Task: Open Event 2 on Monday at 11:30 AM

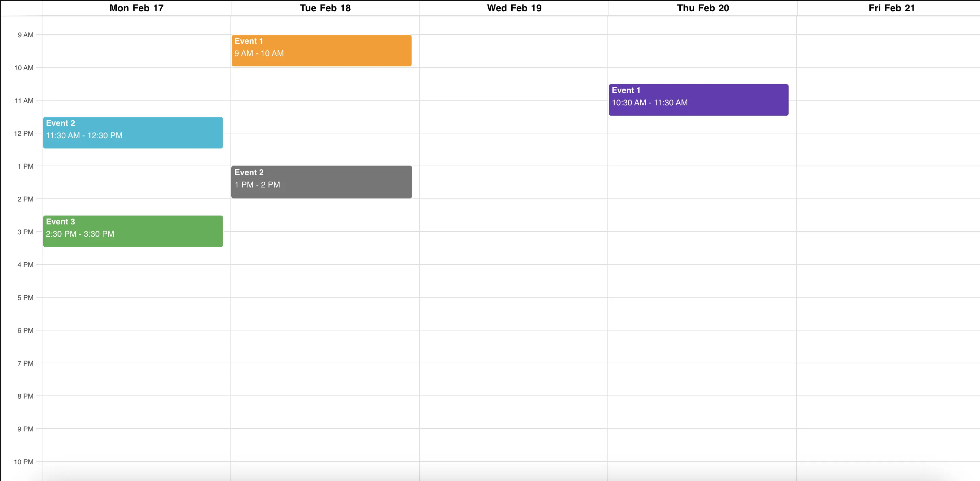Action: 133,132
